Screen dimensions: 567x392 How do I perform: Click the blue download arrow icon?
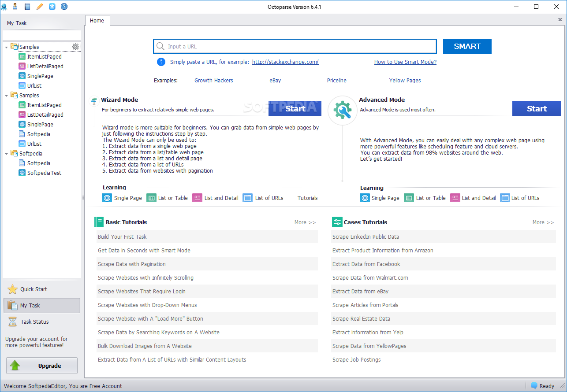pos(52,6)
